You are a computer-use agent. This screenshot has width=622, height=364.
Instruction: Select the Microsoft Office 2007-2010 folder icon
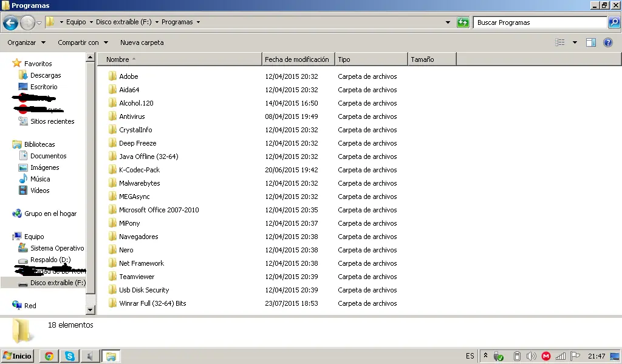[112, 209]
